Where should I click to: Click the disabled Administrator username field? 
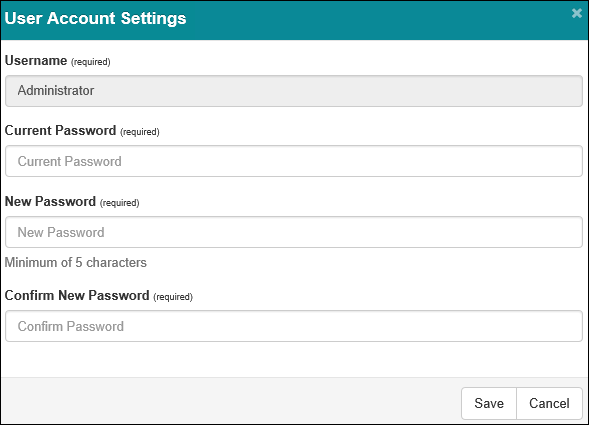pos(294,91)
